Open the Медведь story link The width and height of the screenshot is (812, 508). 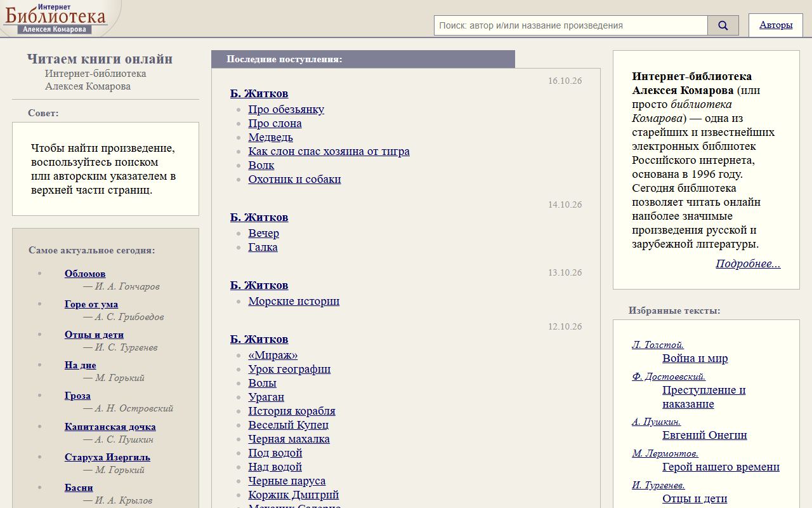coord(270,137)
